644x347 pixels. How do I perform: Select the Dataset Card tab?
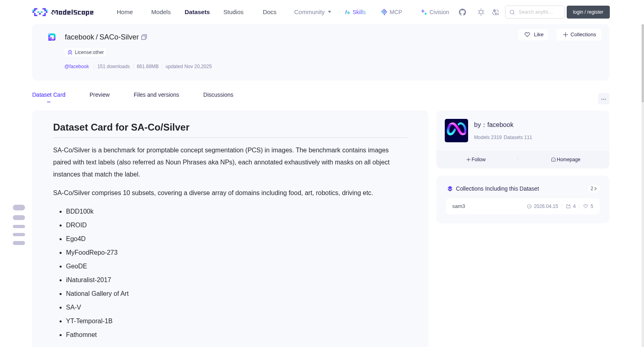pos(49,95)
